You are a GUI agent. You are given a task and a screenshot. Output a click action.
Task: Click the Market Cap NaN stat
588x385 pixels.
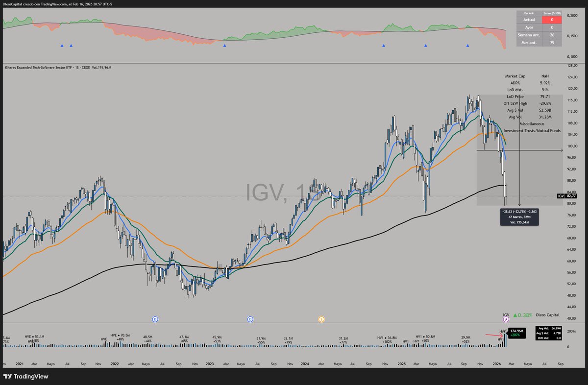527,76
